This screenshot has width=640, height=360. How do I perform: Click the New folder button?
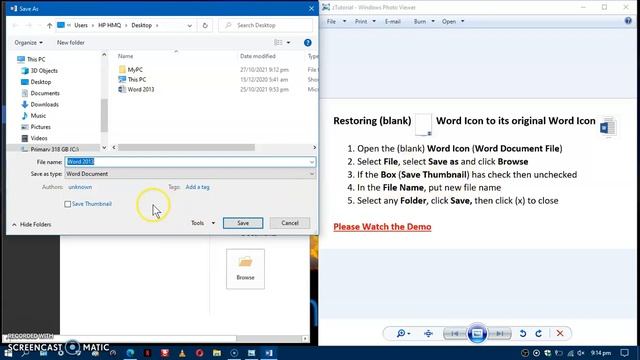(71, 42)
